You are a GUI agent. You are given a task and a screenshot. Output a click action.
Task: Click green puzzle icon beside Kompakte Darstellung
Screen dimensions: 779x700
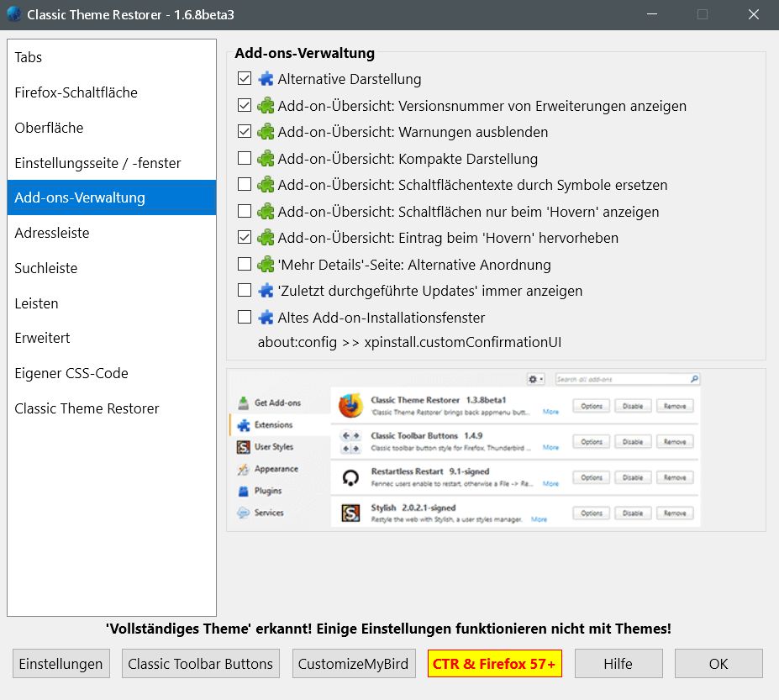266,159
